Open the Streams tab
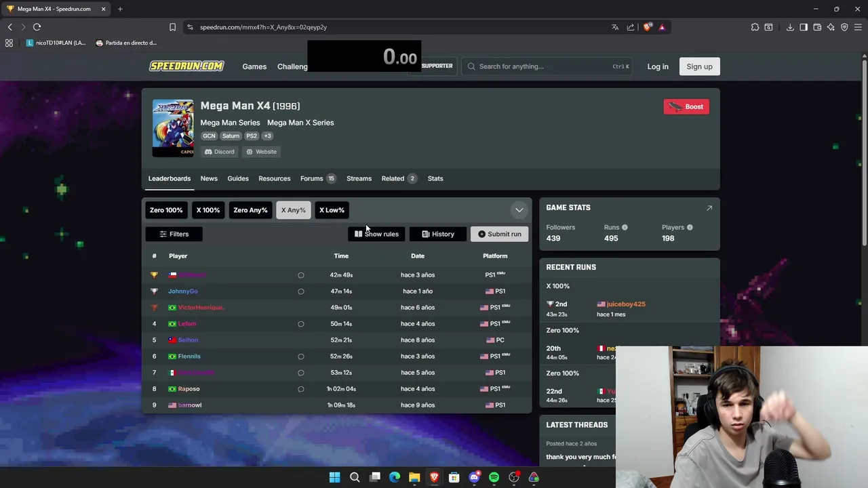 [359, 178]
